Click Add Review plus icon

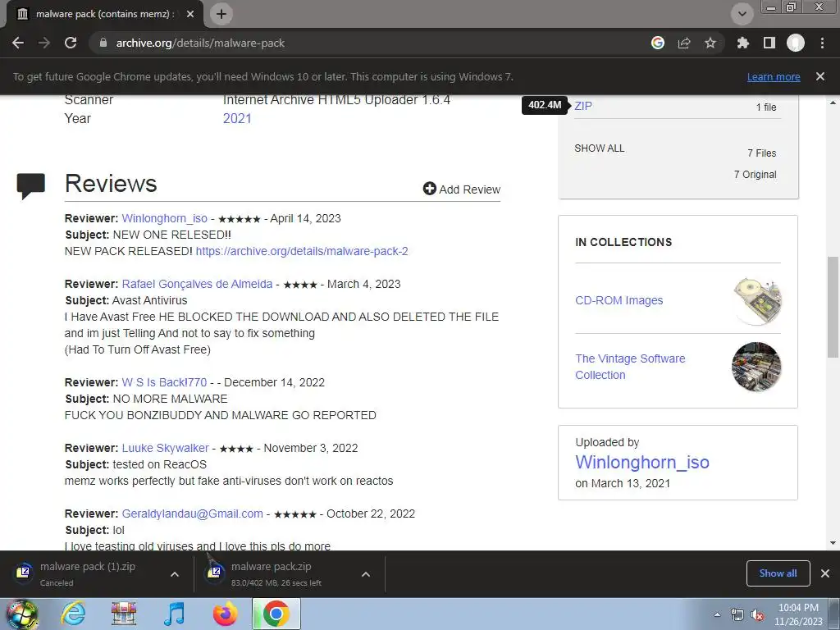(x=429, y=189)
